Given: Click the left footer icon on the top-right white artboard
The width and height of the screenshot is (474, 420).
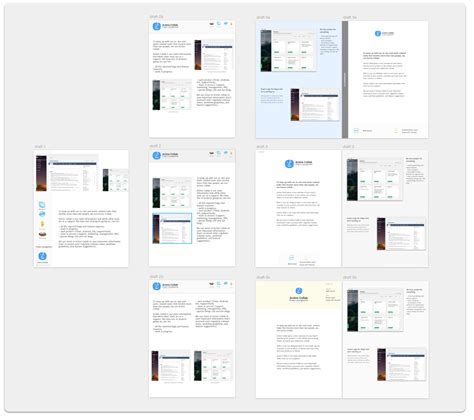Looking at the screenshot, I should [x=356, y=130].
